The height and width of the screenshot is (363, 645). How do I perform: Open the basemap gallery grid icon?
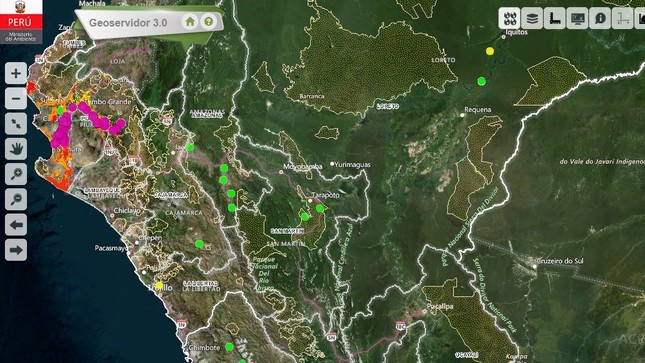click(510, 18)
